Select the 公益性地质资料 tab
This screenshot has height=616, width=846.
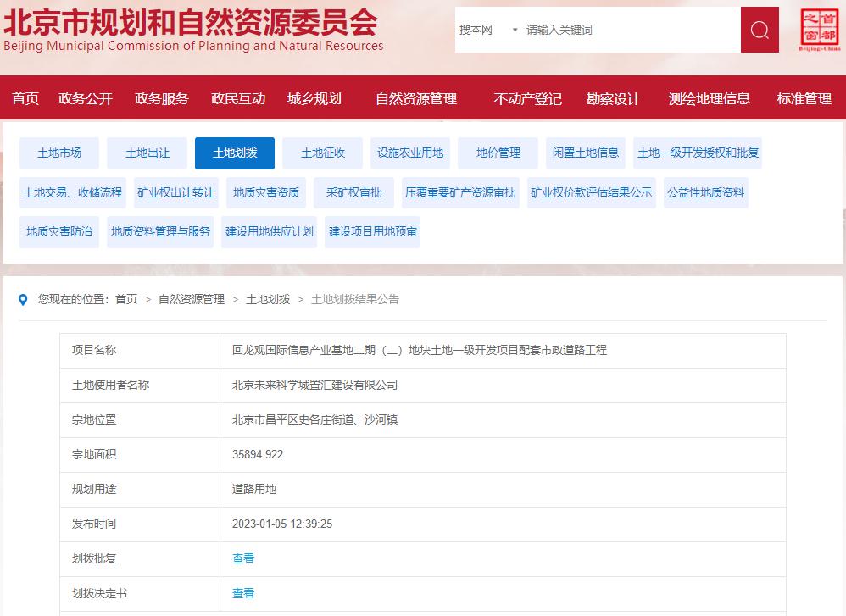(706, 192)
